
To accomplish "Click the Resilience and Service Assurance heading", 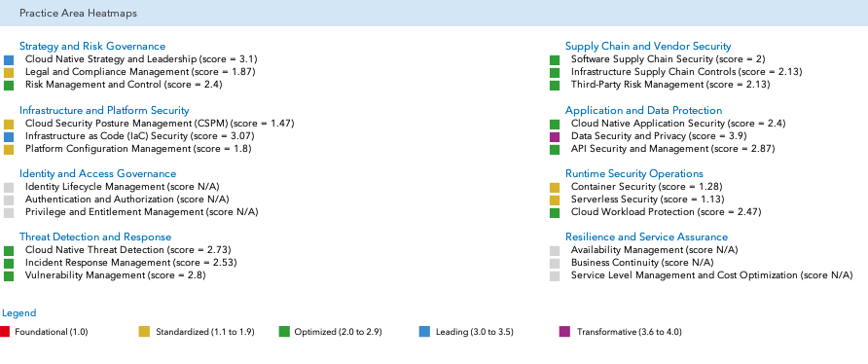I will 646,237.
